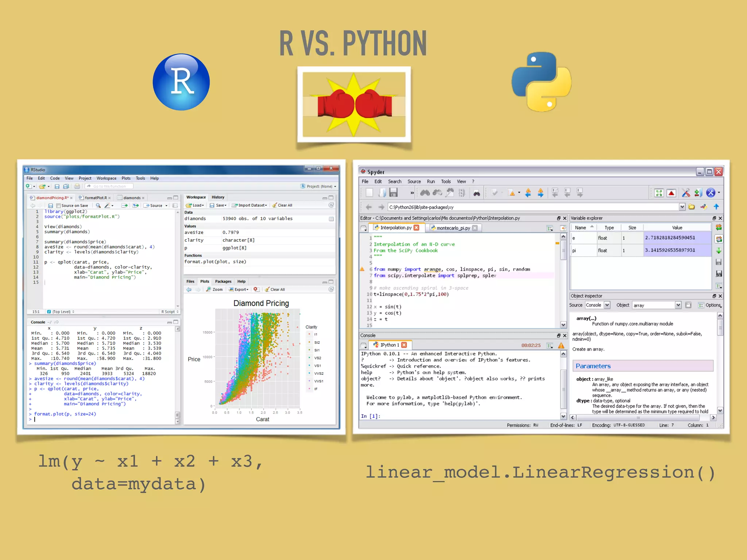Screen dimensions: 747x560
Task: Click the parent directory blue up arrow in Spyder
Action: (x=716, y=207)
